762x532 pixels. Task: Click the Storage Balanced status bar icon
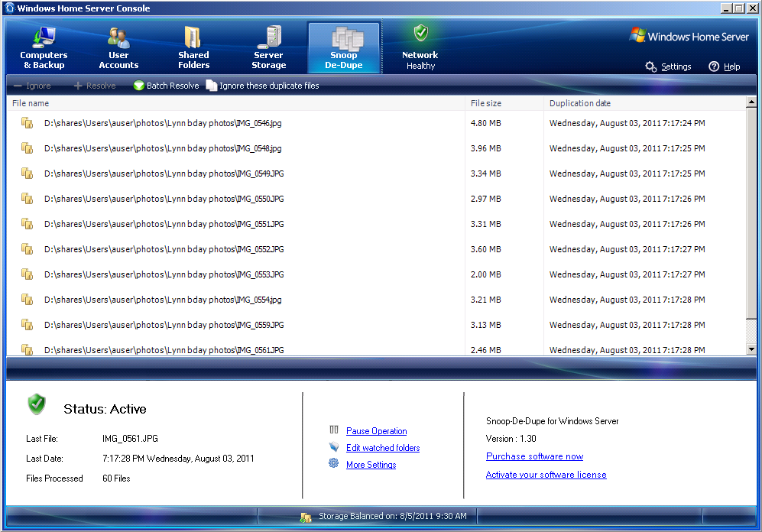pos(306,517)
